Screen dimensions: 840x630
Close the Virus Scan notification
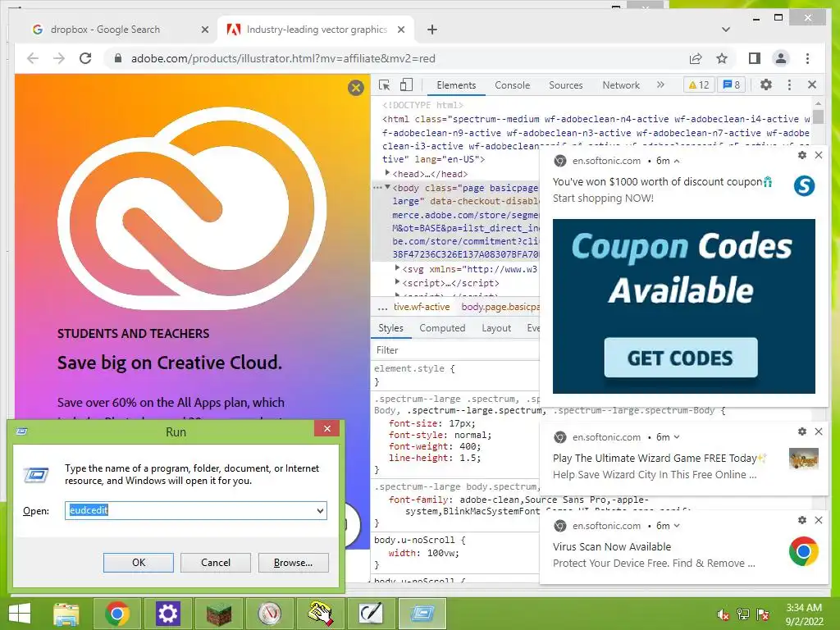click(819, 519)
